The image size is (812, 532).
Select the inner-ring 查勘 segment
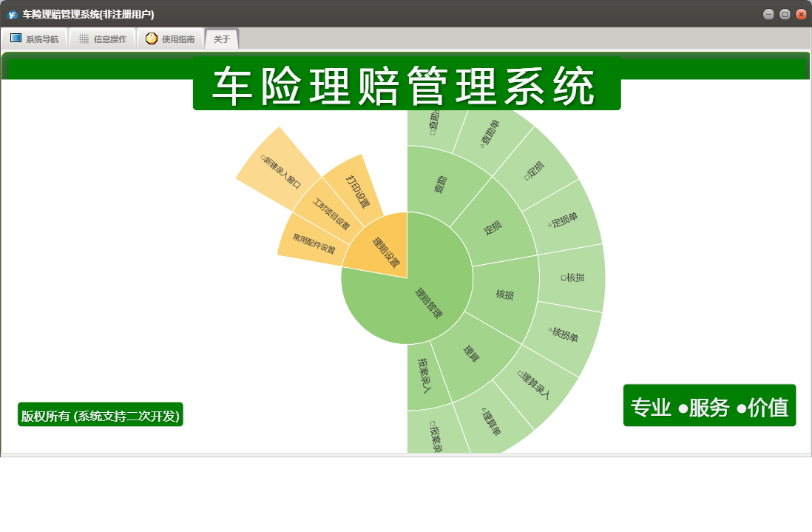440,184
